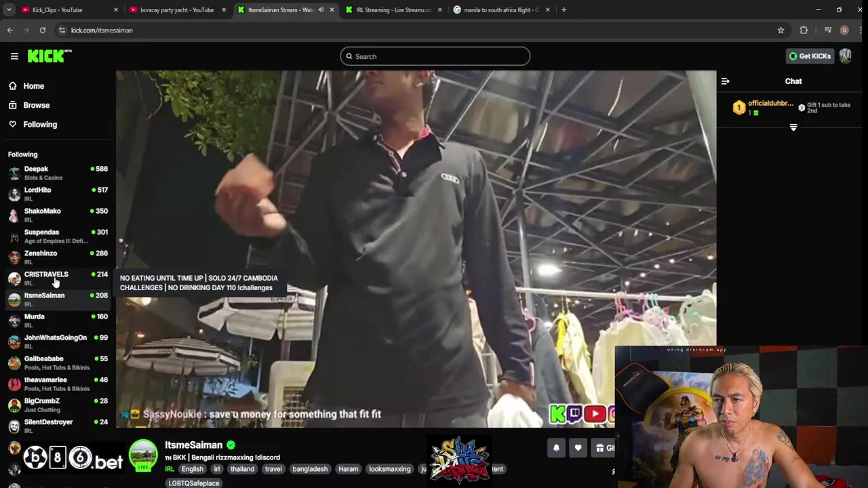Toggle follow heart button
868x488 pixels.
(x=578, y=448)
